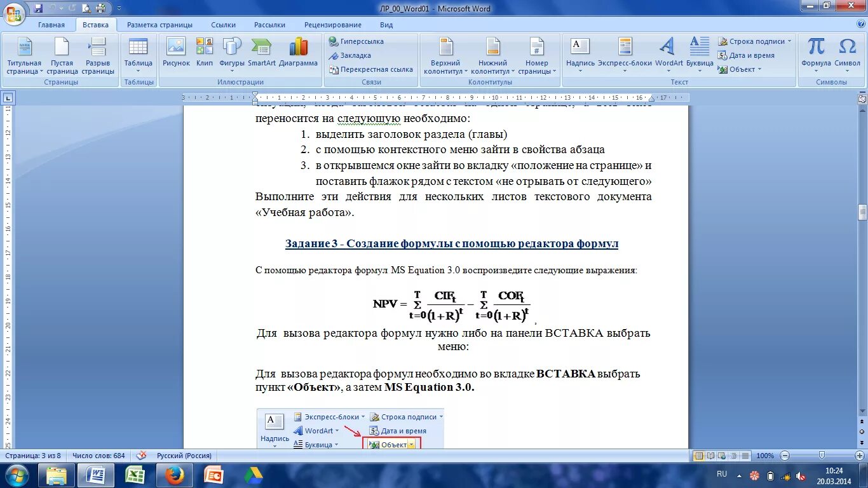Click the zoom slider handle
Viewport: 868px width, 488px height.
coord(822,456)
